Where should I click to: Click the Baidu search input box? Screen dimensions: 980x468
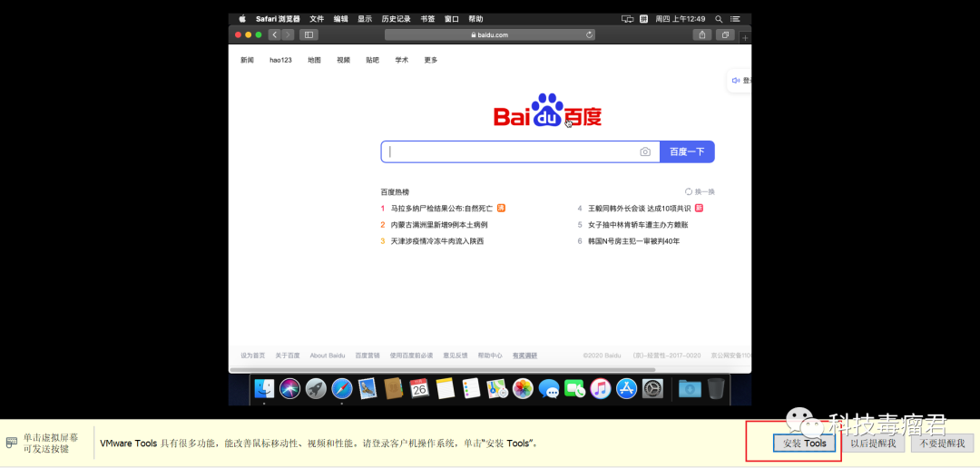coord(520,151)
